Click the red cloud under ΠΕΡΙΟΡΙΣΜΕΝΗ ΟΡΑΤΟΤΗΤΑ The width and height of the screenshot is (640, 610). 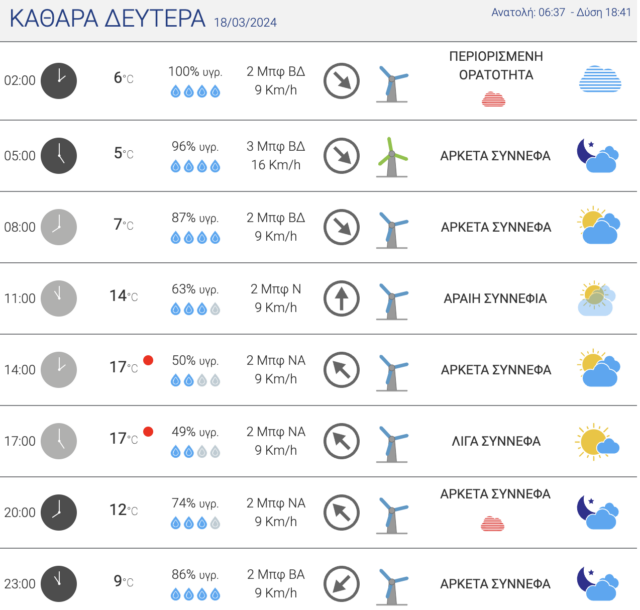(493, 99)
